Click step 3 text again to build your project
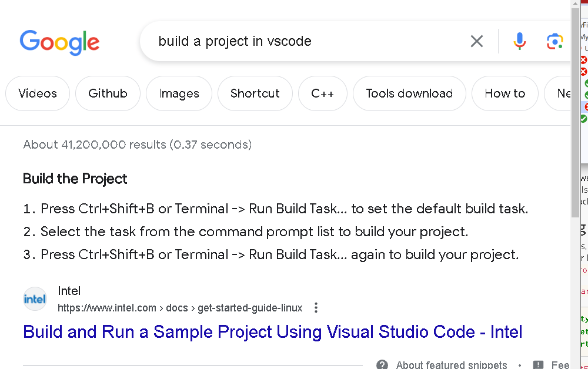The image size is (588, 369). pos(280,255)
